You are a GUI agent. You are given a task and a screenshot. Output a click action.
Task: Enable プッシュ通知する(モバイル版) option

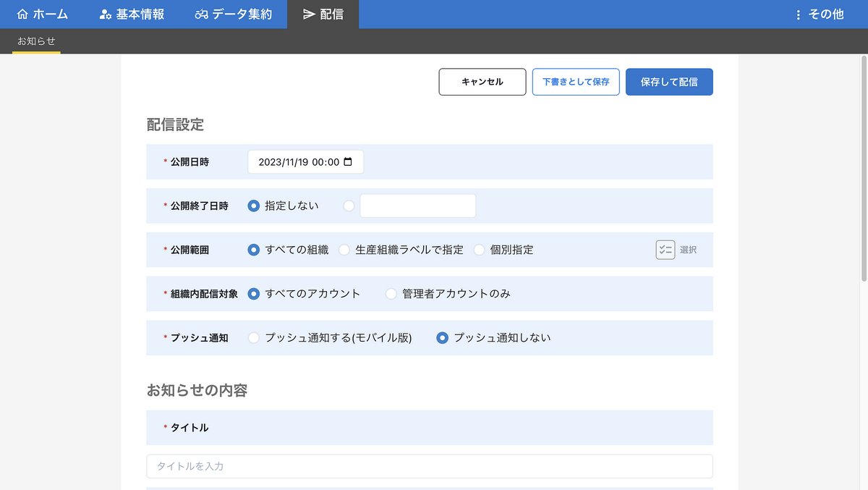(x=254, y=338)
